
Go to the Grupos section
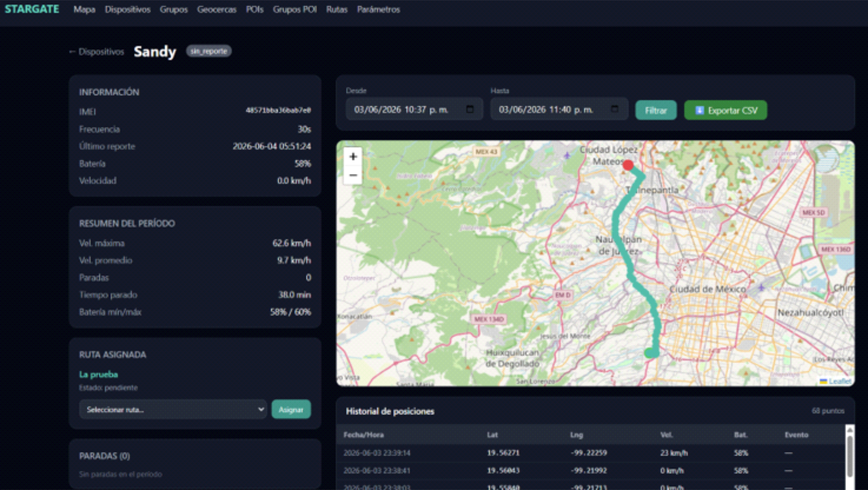173,9
